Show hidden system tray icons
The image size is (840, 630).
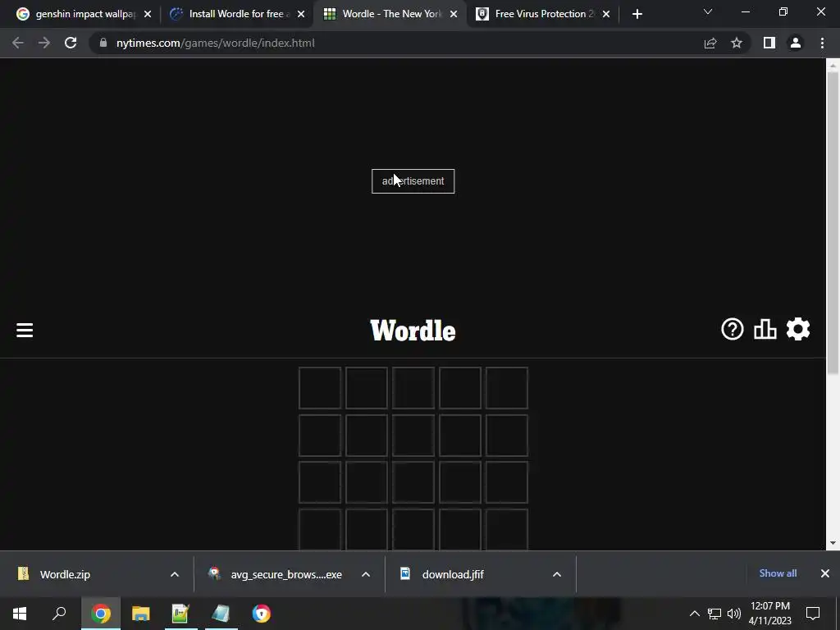coord(694,614)
